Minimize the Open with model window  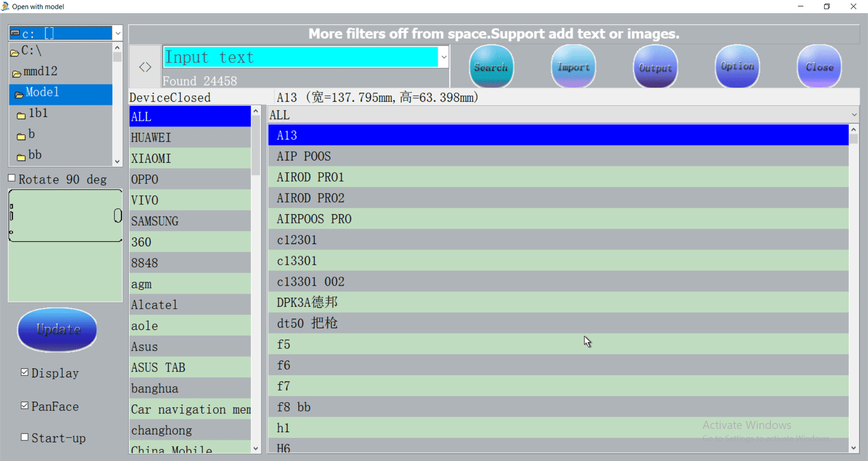800,7
